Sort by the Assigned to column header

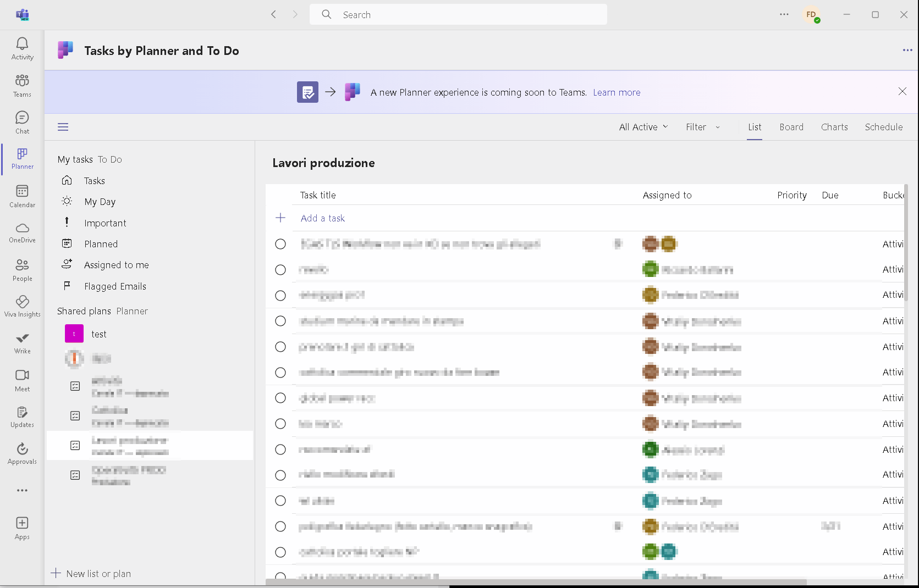(x=667, y=195)
